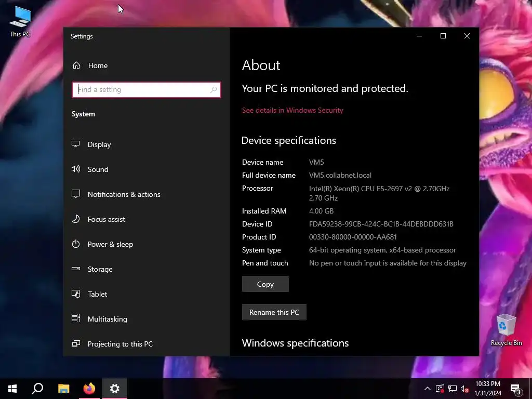The height and width of the screenshot is (399, 532).
Task: Open Focus assist settings
Action: [x=147, y=219]
